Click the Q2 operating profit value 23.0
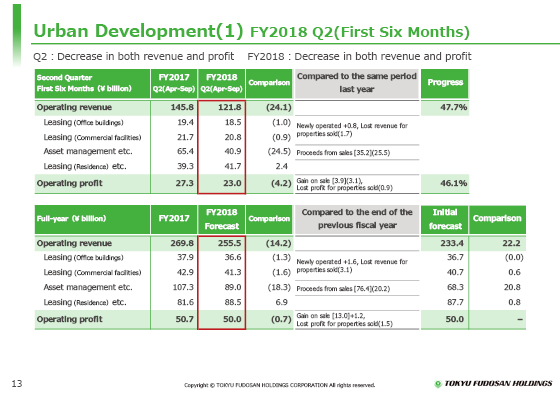Image resolution: width=560 pixels, height=396 pixels. coord(232,183)
